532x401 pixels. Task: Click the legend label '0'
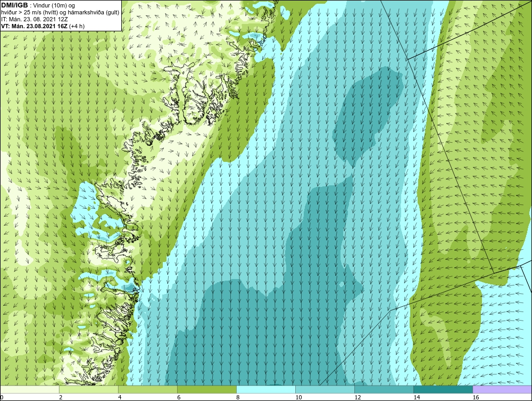point(2,398)
